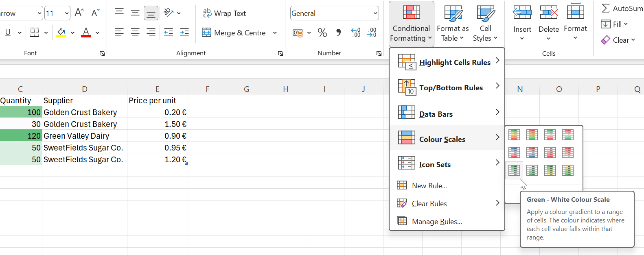Open Clear Rules submenu
644x255 pixels.
point(447,203)
